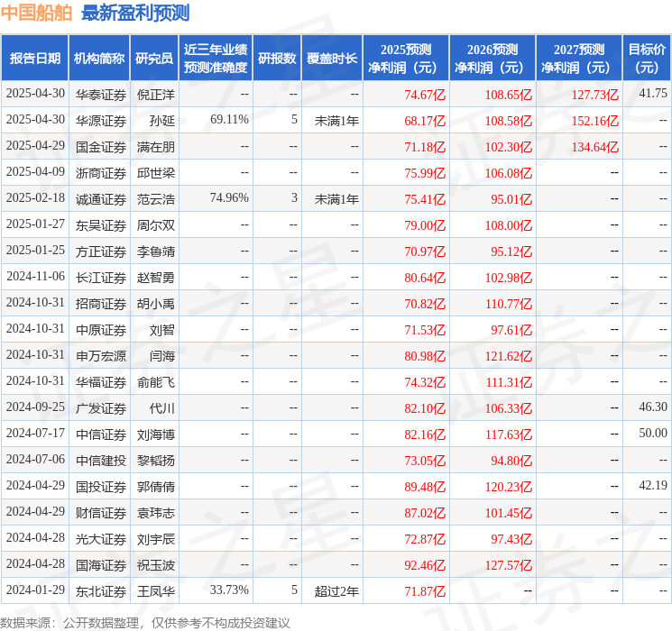This screenshot has width=672, height=631.
Task: Select the 2027预测净利润 column header
Action: click(578, 58)
